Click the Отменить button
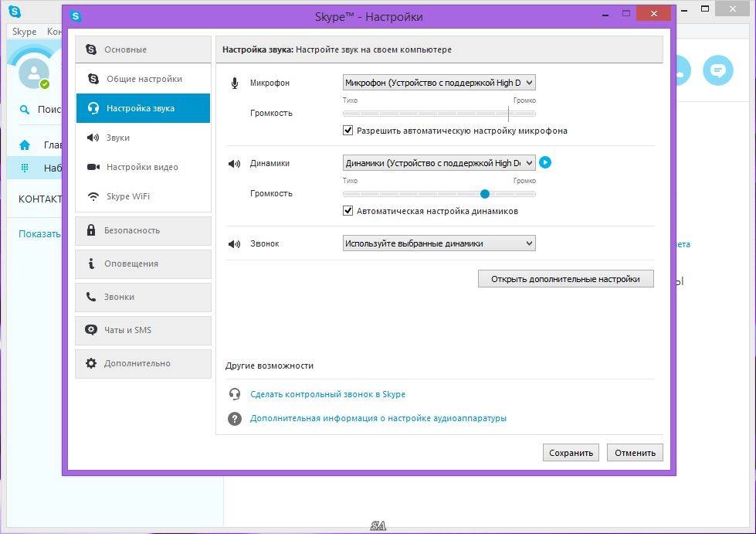The width and height of the screenshot is (756, 534). click(635, 453)
